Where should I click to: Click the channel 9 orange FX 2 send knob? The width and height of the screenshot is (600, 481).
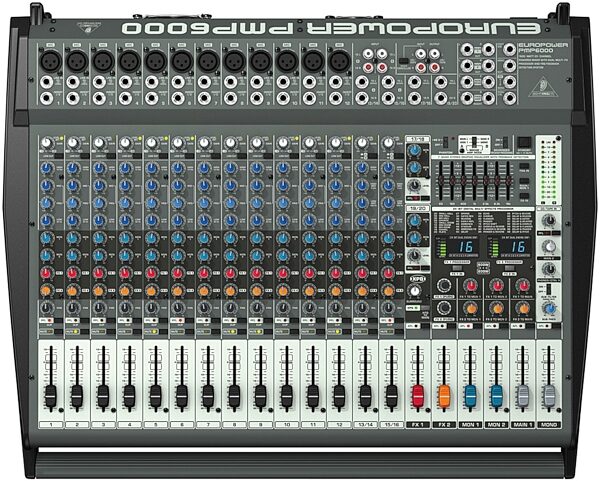(x=257, y=291)
